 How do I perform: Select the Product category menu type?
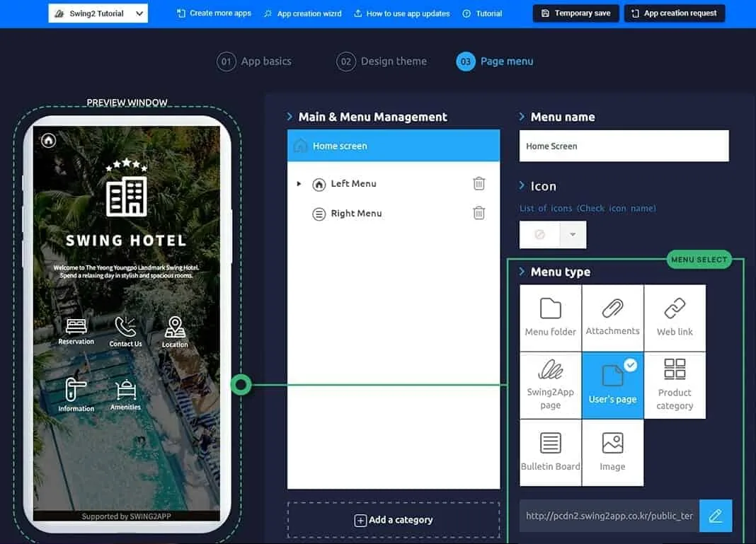pyautogui.click(x=675, y=385)
